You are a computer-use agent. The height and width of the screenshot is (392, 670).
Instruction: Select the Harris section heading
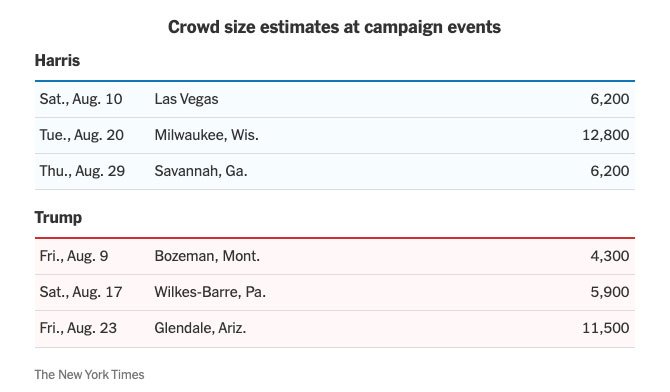(x=57, y=60)
